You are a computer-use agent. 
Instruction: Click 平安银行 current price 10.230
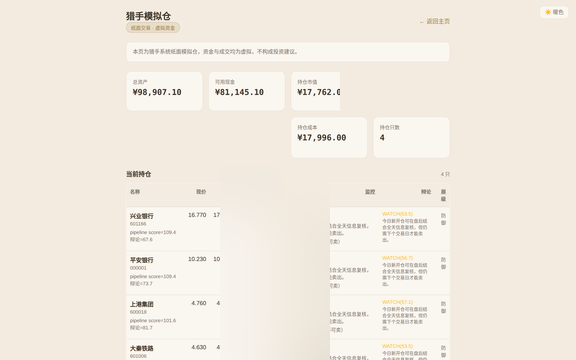tap(197, 259)
